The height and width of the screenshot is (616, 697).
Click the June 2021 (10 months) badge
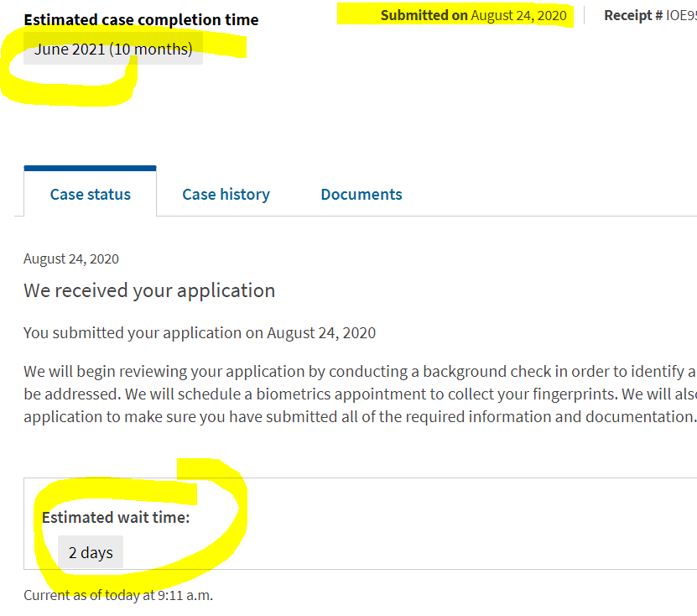(x=113, y=49)
